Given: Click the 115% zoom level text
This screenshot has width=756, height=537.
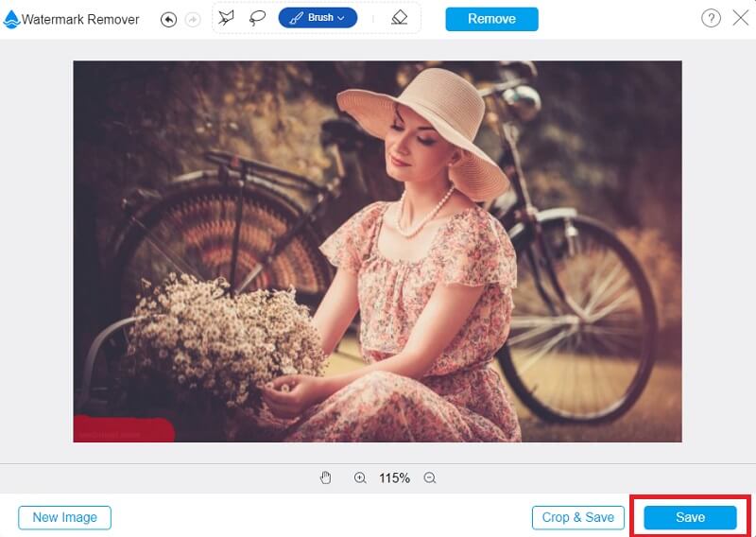Looking at the screenshot, I should click(395, 478).
